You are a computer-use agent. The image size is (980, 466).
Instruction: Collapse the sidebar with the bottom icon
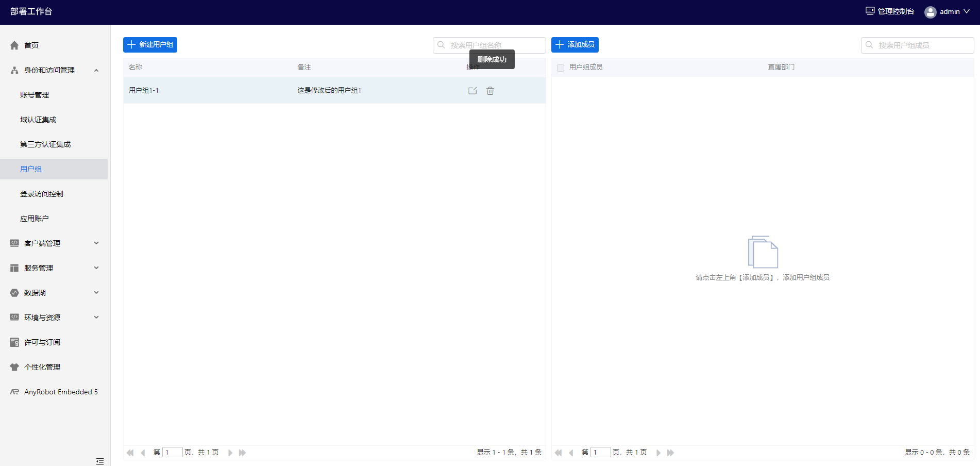(x=100, y=461)
